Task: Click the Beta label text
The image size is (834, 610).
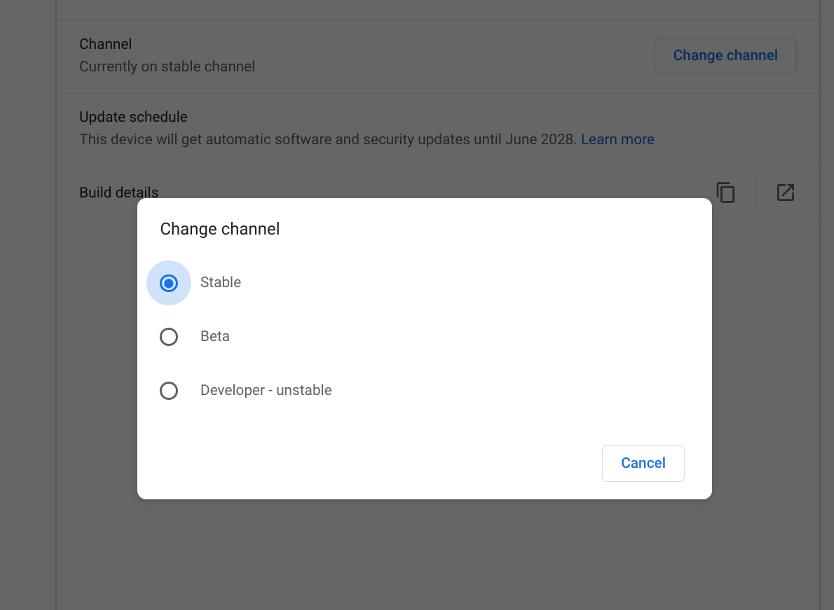Action: coord(215,336)
